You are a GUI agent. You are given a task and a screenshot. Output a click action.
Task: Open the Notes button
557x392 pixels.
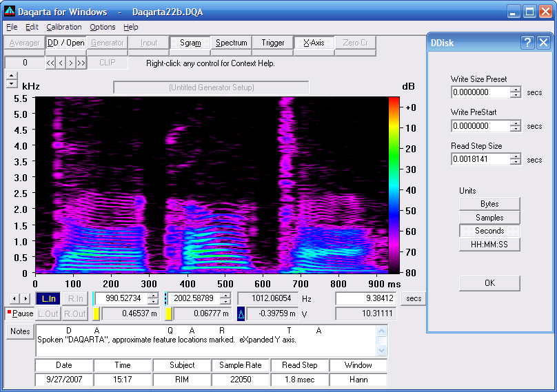point(20,331)
